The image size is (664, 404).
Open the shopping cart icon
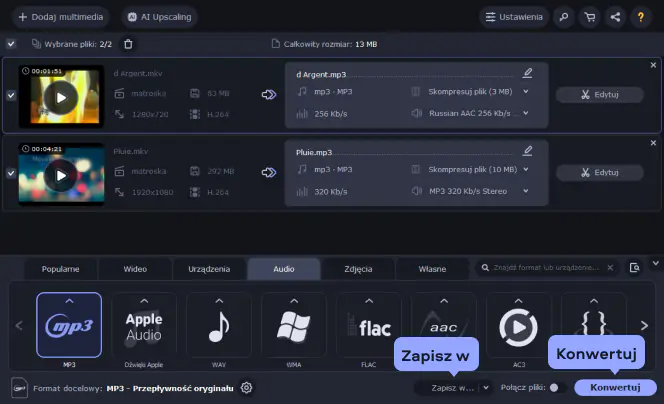click(589, 17)
